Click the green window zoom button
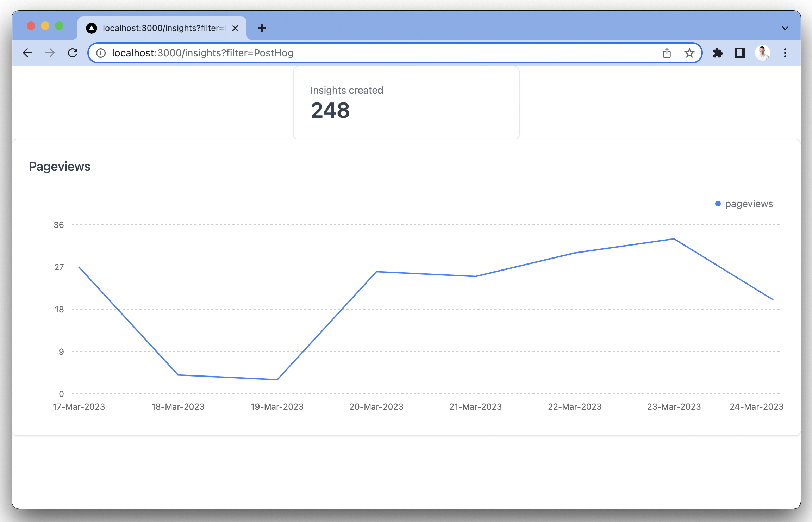This screenshot has width=812, height=522. point(59,26)
